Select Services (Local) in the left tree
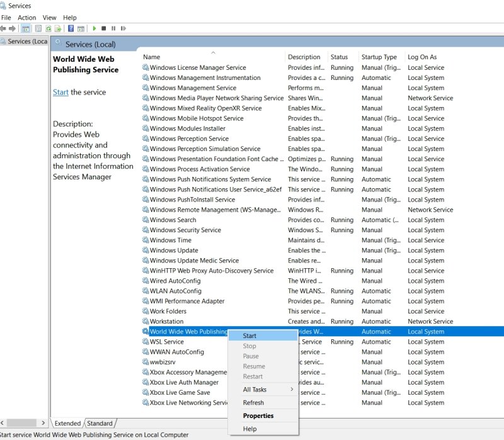Image resolution: width=504 pixels, height=440 pixels. coord(26,42)
